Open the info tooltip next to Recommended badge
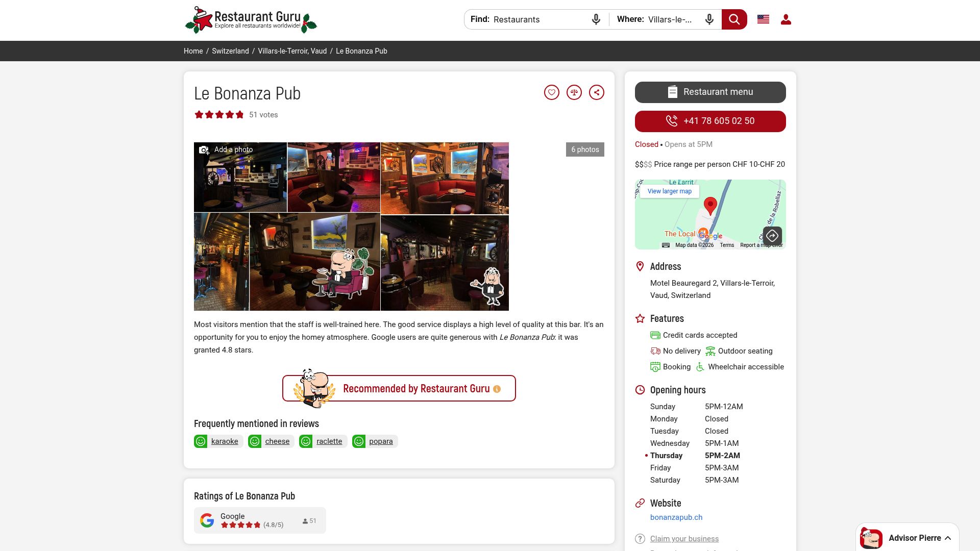This screenshot has width=980, height=551. (497, 388)
